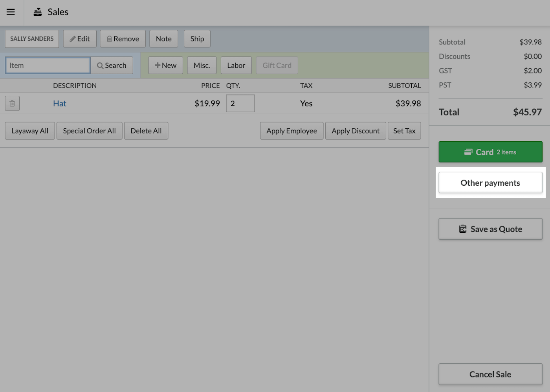The image size is (550, 392).
Task: Click Special Order All
Action: tap(90, 131)
